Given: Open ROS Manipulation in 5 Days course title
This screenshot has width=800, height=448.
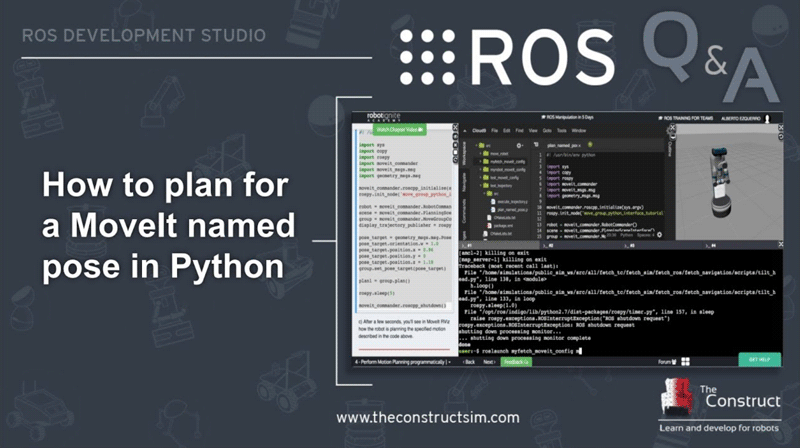Looking at the screenshot, I should click(x=567, y=117).
